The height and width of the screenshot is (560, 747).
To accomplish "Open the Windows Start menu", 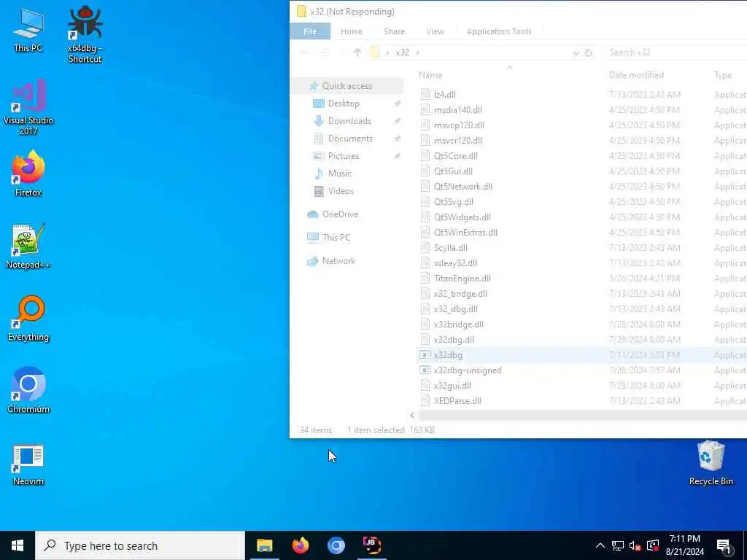I will click(18, 545).
